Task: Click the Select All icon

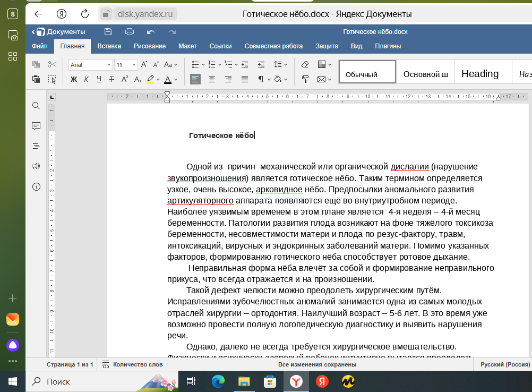Action: pos(52,79)
